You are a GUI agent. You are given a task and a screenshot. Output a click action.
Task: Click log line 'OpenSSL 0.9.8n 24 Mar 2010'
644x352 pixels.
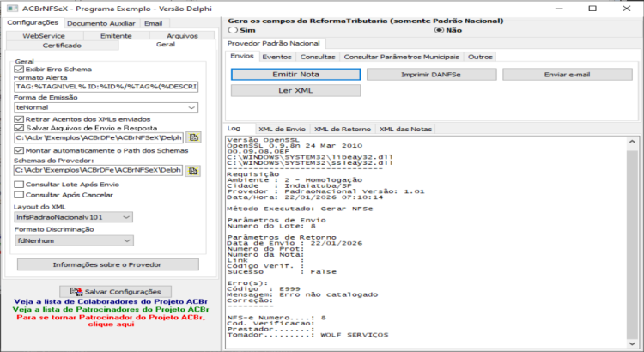coord(295,145)
